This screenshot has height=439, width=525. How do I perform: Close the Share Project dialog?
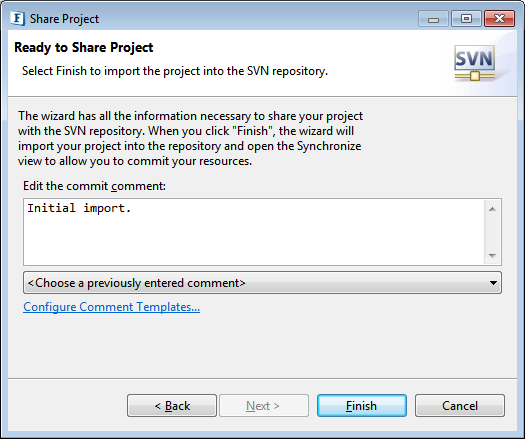[x=499, y=19]
